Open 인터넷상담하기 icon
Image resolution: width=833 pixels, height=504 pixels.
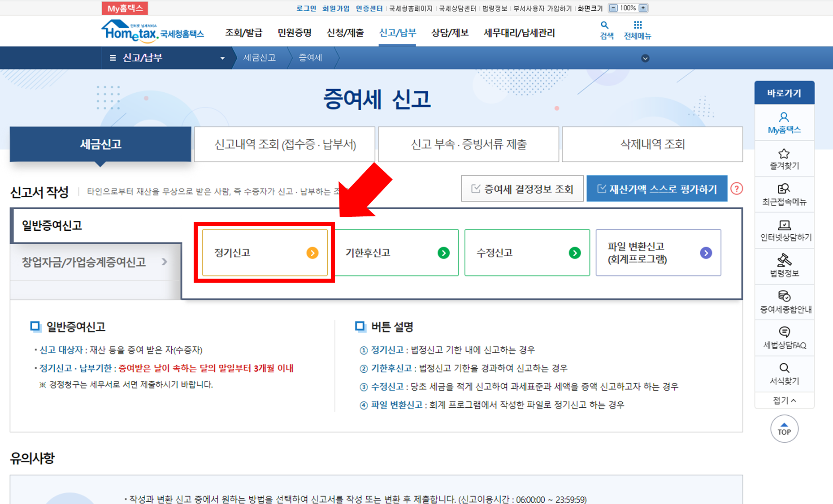click(x=784, y=225)
